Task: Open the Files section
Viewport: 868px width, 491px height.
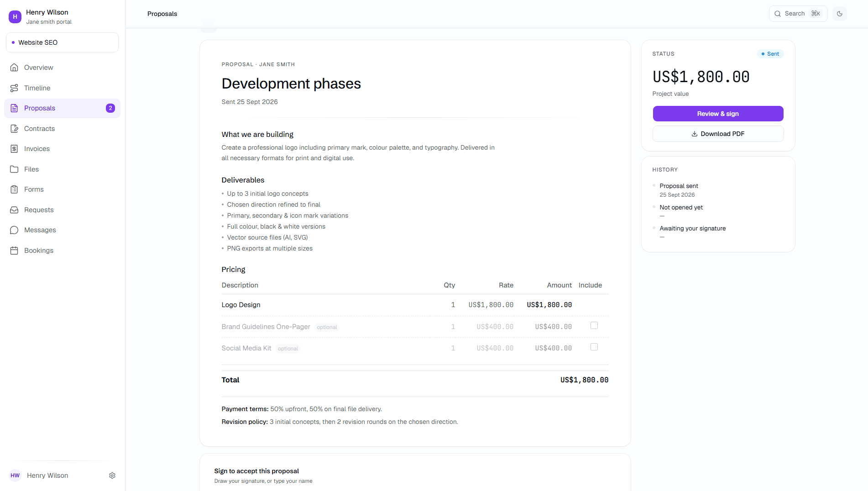Action: pos(63,169)
